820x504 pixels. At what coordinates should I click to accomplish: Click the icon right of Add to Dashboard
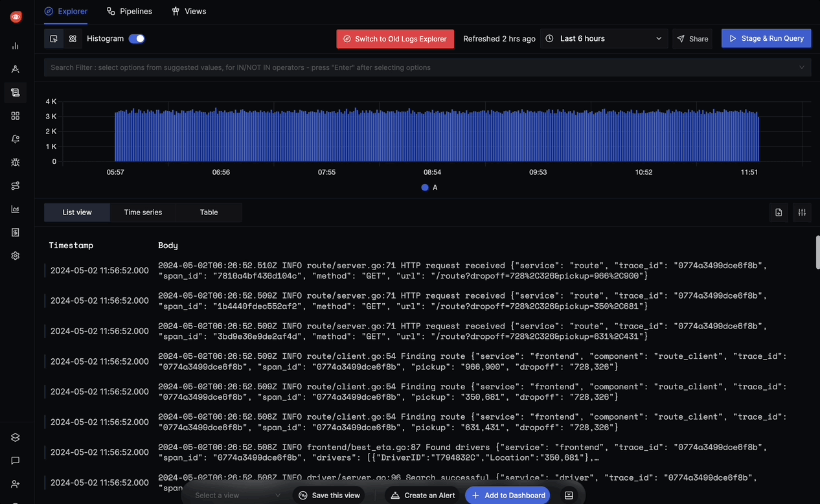point(569,496)
